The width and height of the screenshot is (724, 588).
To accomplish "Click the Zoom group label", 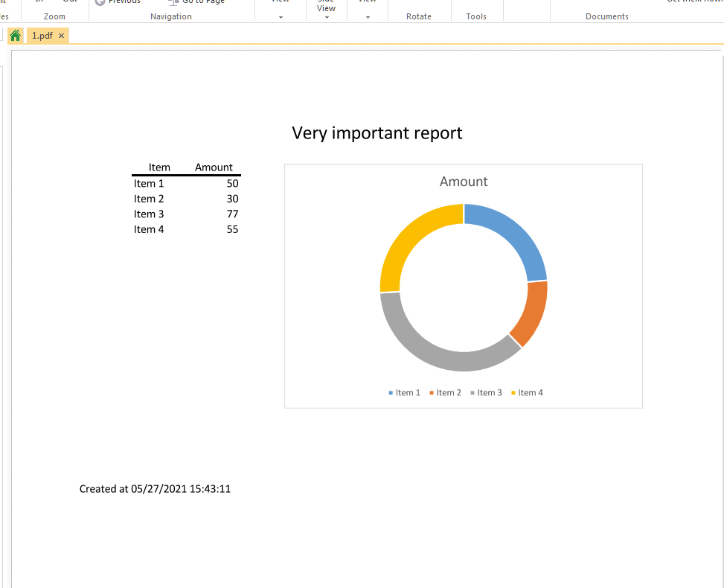I will tap(54, 16).
